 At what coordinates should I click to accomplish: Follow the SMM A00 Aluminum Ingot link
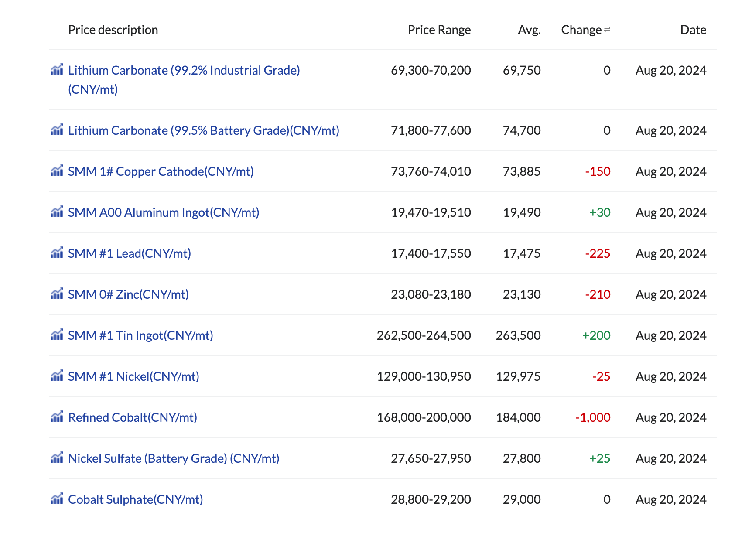click(x=164, y=212)
